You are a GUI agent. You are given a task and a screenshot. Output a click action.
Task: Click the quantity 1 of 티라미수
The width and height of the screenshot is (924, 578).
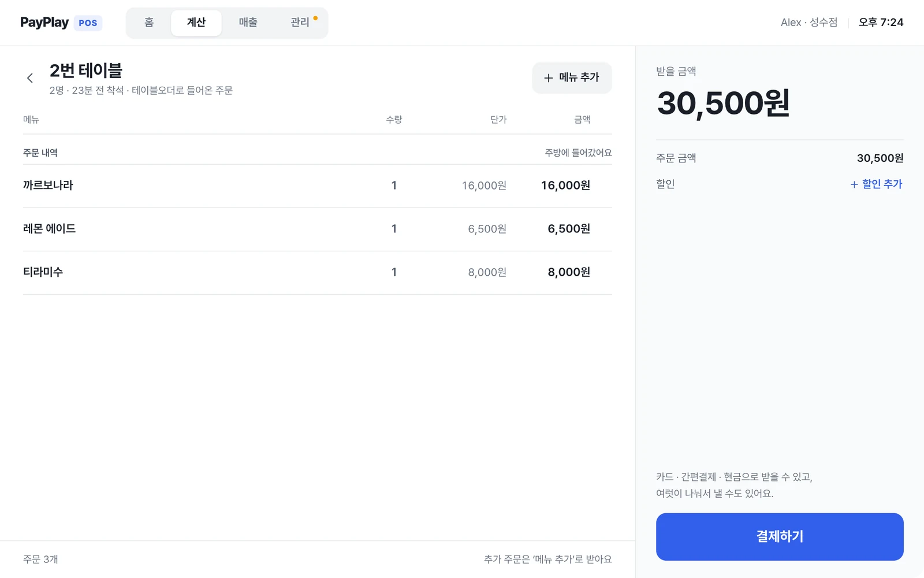pyautogui.click(x=394, y=272)
